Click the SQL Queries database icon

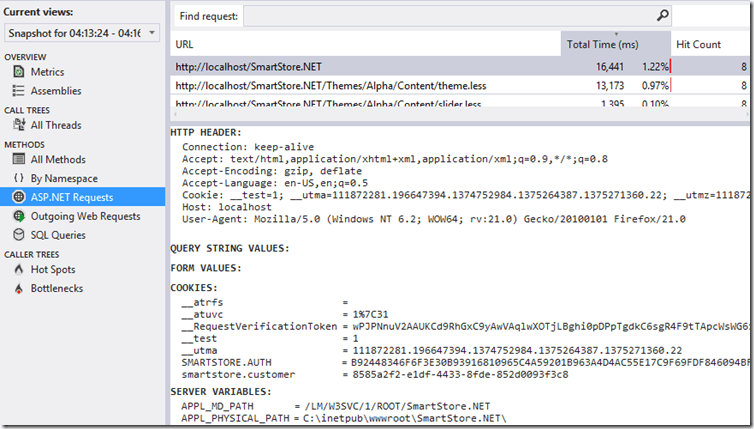click(x=19, y=235)
